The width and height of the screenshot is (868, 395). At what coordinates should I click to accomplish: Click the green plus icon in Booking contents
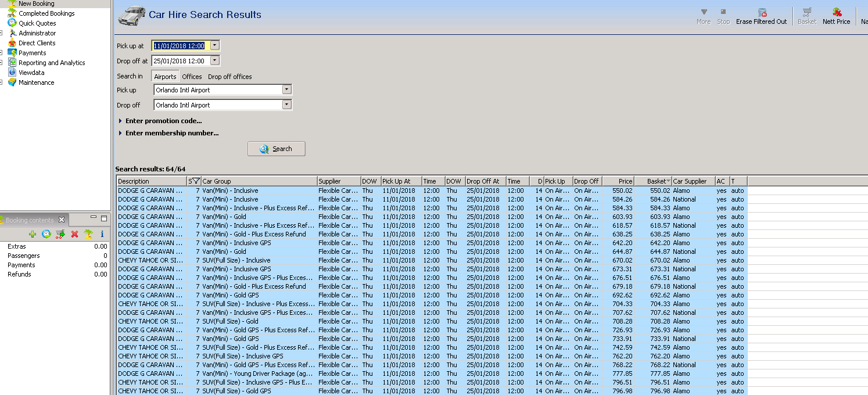33,234
